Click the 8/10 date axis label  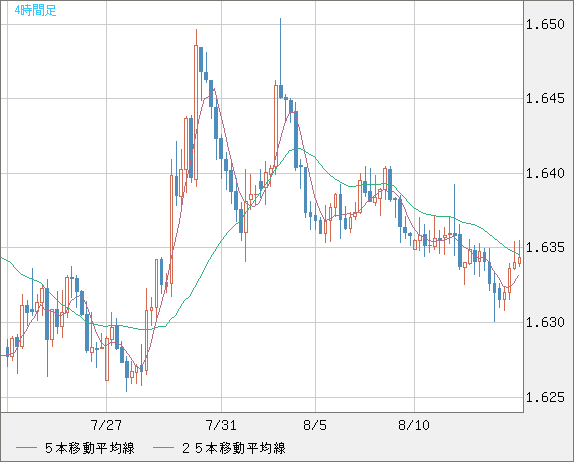(414, 425)
